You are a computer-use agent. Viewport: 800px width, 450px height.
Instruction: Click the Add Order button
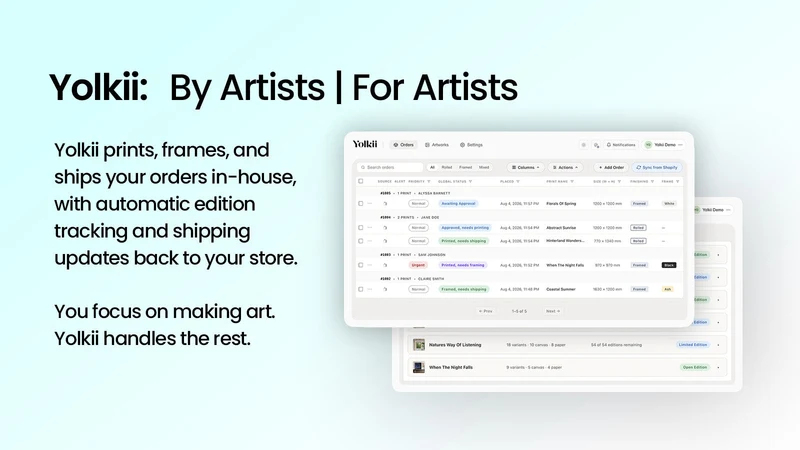coord(611,167)
